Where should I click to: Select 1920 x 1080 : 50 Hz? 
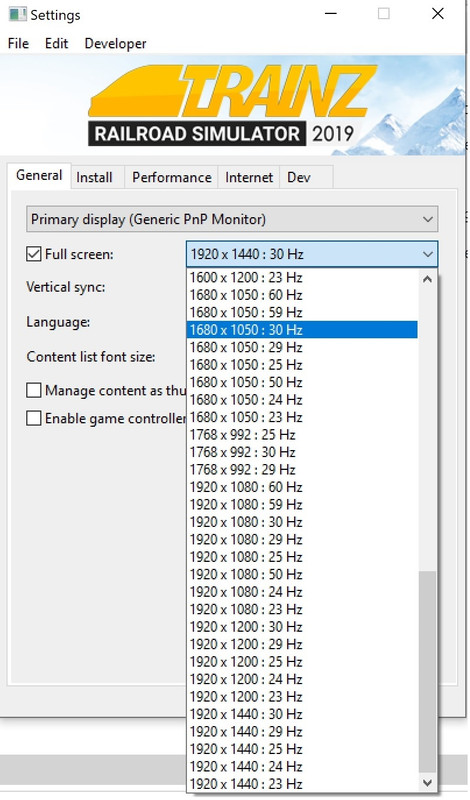tap(303, 574)
